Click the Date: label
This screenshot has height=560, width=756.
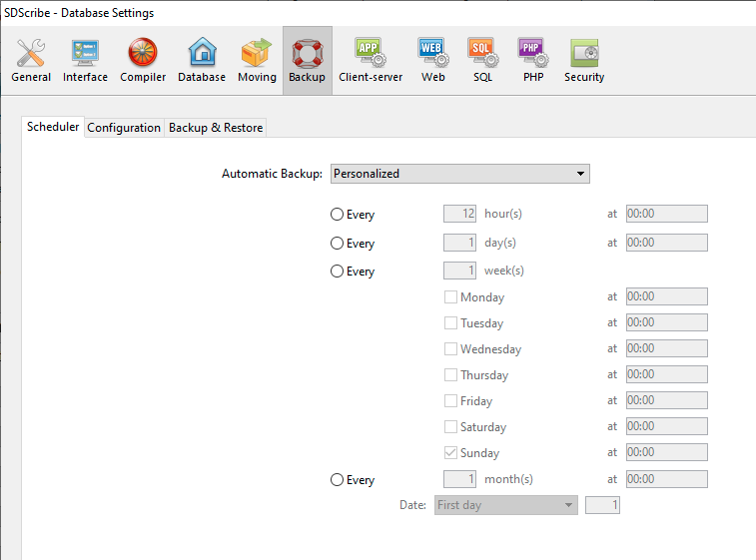coord(412,505)
